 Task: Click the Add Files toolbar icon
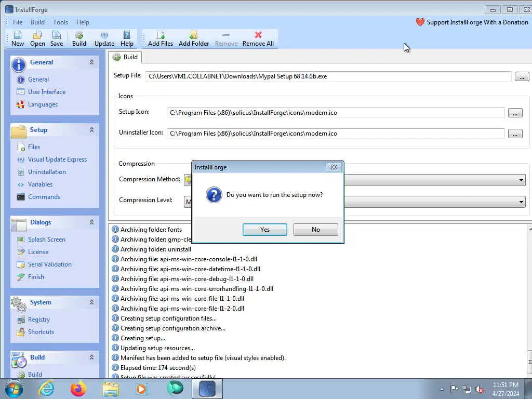click(x=161, y=38)
